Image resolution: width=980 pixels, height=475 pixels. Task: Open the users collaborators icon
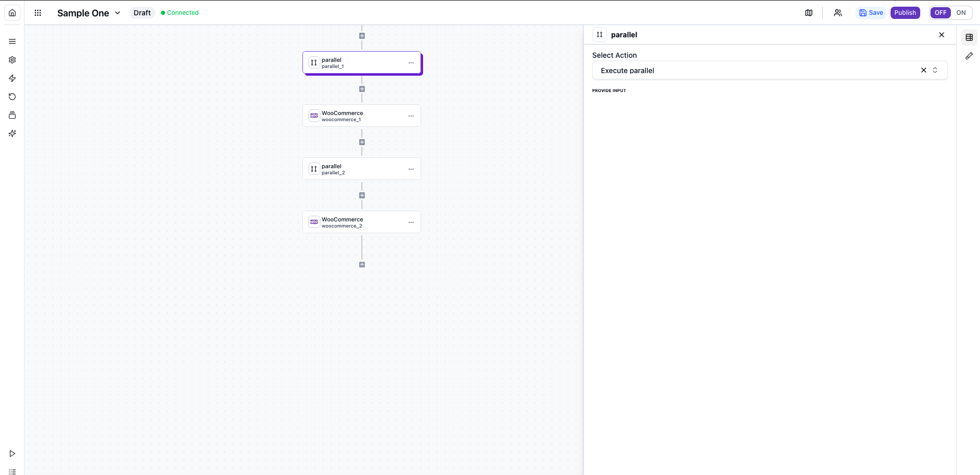[x=838, y=13]
